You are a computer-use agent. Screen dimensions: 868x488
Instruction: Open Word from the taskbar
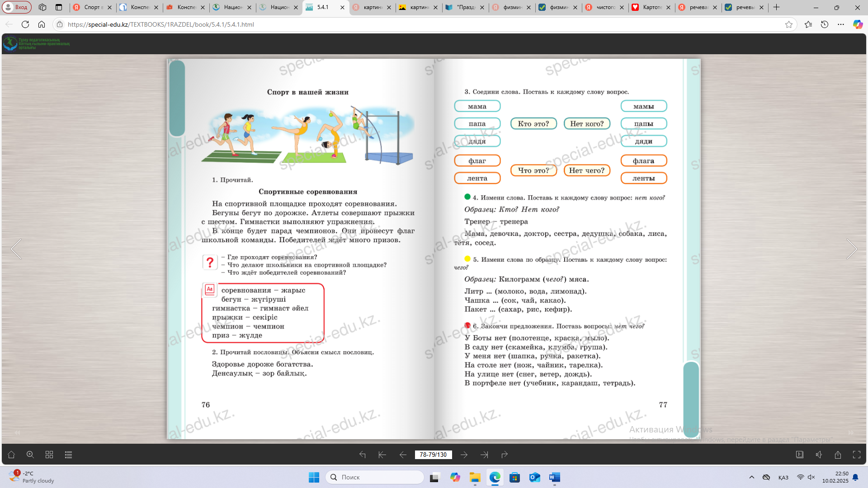click(x=555, y=477)
